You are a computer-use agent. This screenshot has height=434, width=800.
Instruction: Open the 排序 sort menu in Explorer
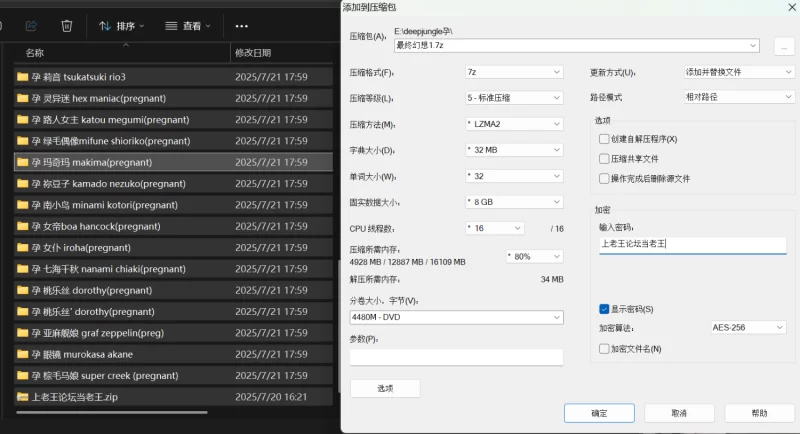pyautogui.click(x=121, y=26)
